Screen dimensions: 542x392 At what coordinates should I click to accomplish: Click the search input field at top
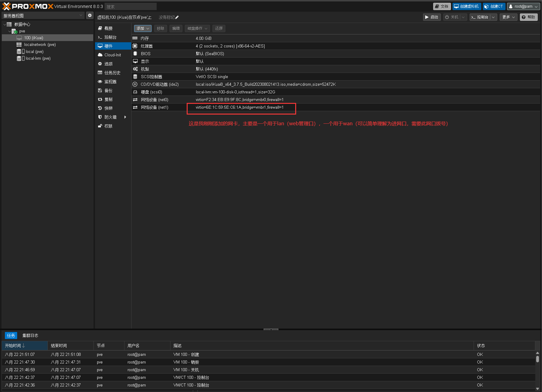(130, 6)
